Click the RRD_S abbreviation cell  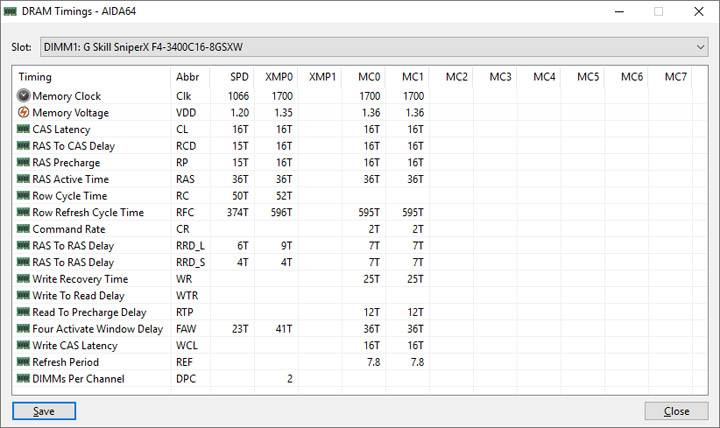190,262
